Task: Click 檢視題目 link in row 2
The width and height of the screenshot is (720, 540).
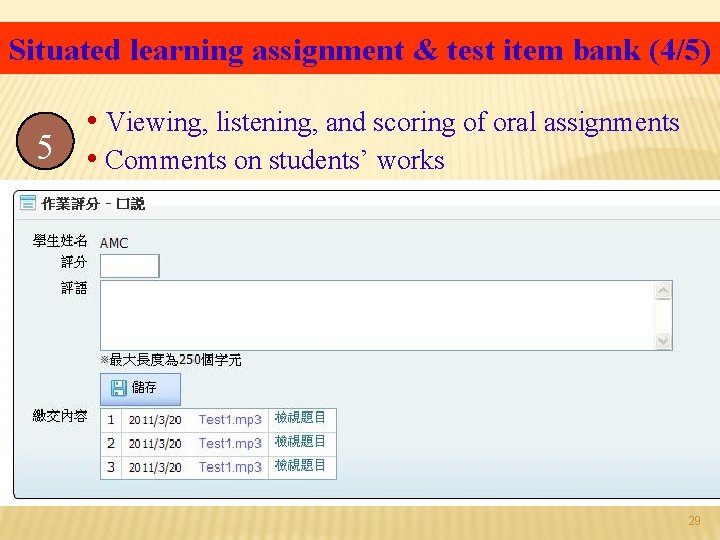Action: [300, 442]
